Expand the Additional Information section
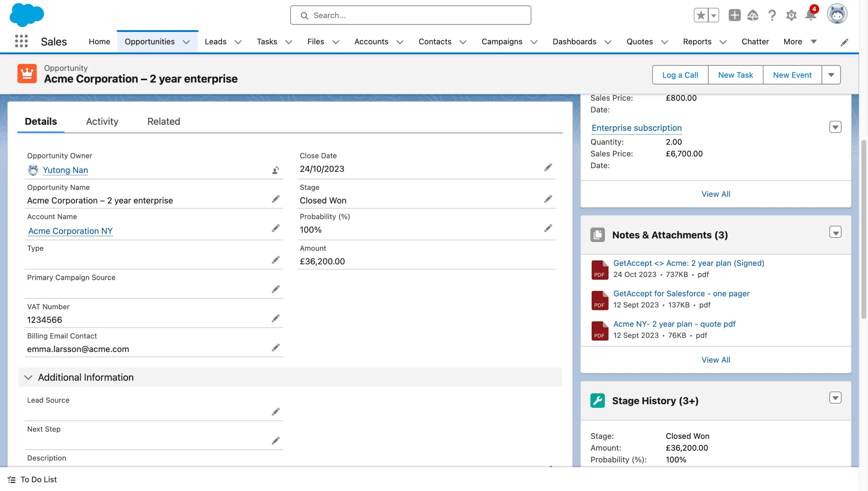The image size is (868, 491). [28, 377]
